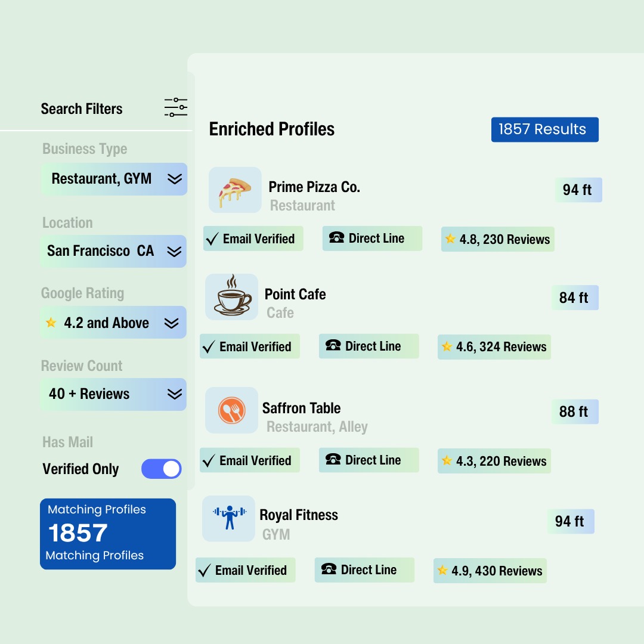This screenshot has height=644, width=644.
Task: Click the weightlifter icon for Royal Fitness
Action: coord(228,518)
